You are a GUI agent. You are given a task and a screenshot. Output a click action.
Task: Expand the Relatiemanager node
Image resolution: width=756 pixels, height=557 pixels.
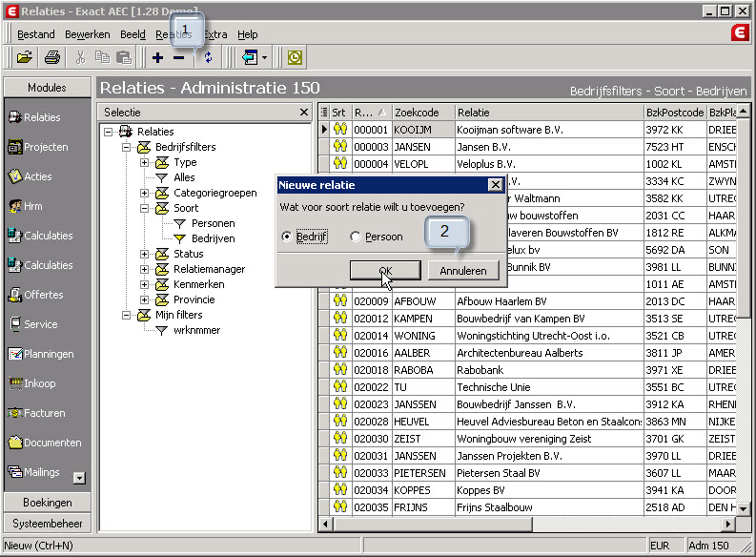pos(144,269)
